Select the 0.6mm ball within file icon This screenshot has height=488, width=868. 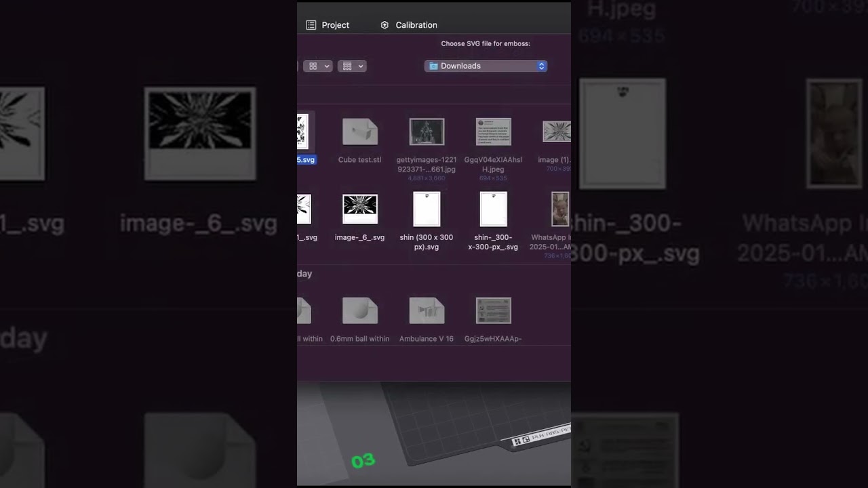click(x=359, y=310)
